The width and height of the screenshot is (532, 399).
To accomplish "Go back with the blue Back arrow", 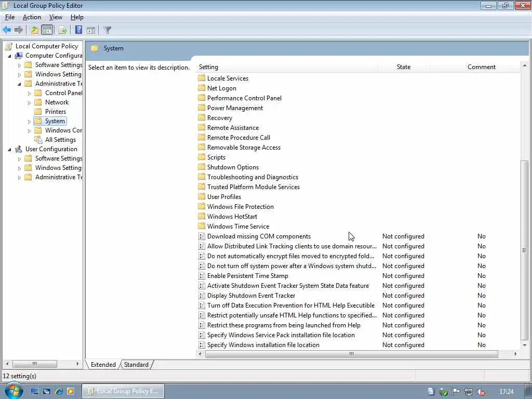I will pyautogui.click(x=7, y=30).
